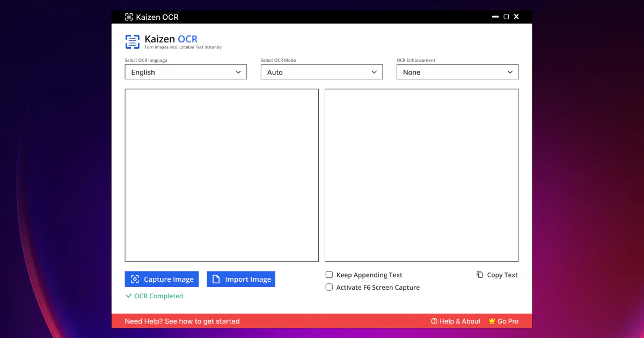644x338 pixels.
Task: Minimize the Kaizen OCR window
Action: tap(495, 17)
